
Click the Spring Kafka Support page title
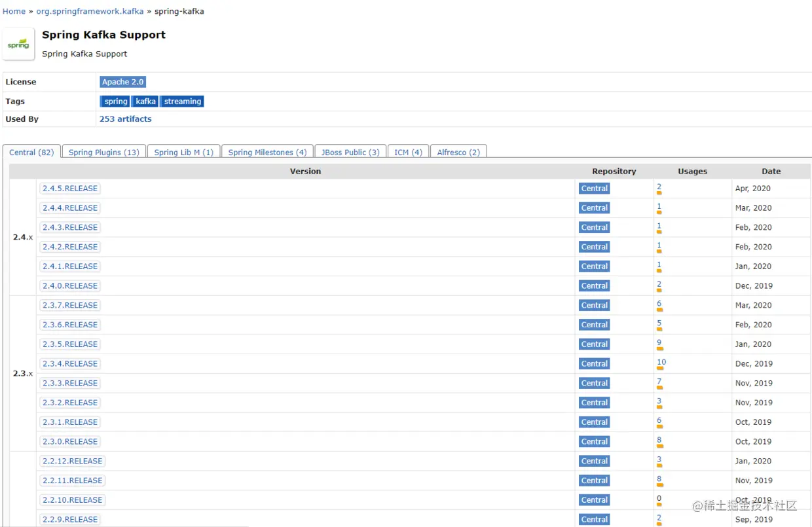[x=103, y=35]
